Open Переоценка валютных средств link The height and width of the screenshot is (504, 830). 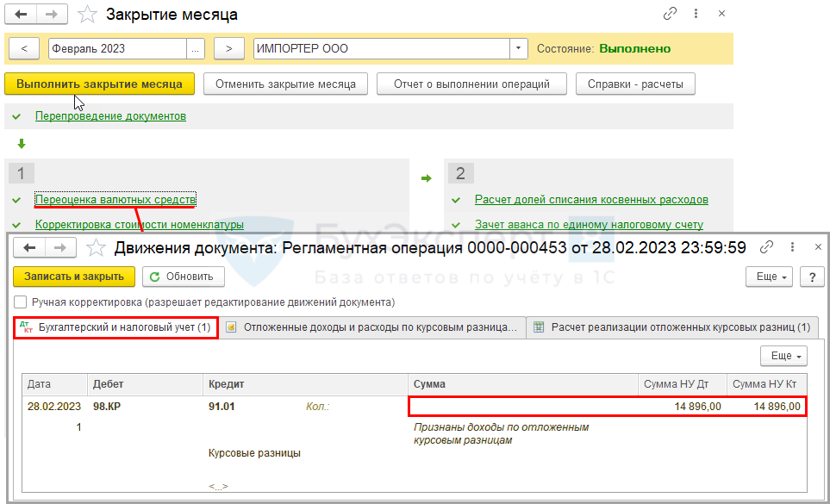(115, 199)
